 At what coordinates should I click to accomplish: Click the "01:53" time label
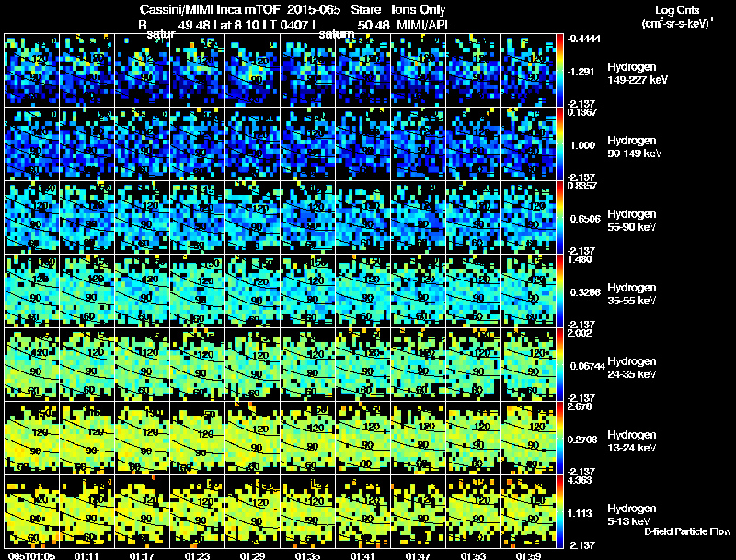[473, 555]
